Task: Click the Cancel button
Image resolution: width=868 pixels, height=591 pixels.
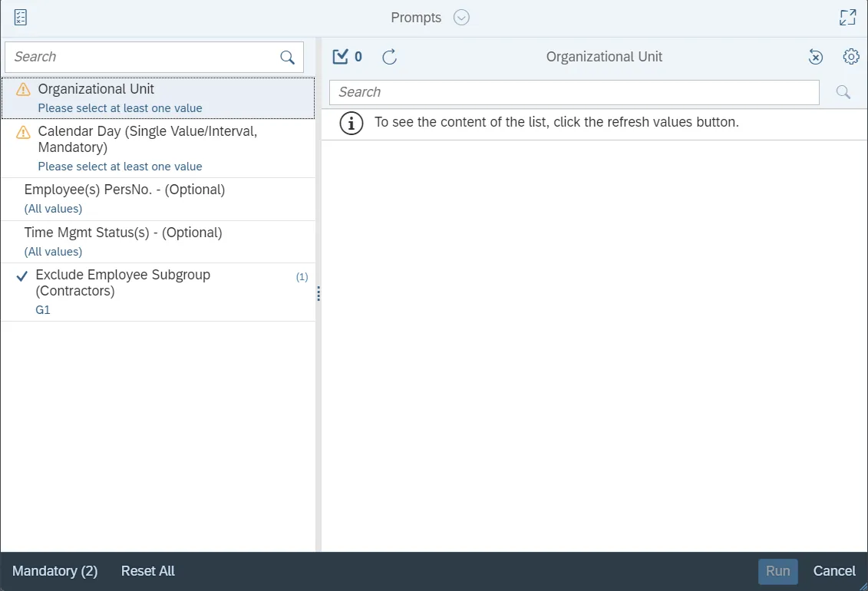Action: pos(834,571)
